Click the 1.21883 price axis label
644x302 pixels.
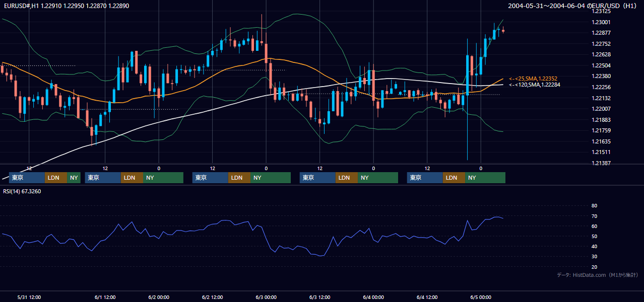pos(601,120)
